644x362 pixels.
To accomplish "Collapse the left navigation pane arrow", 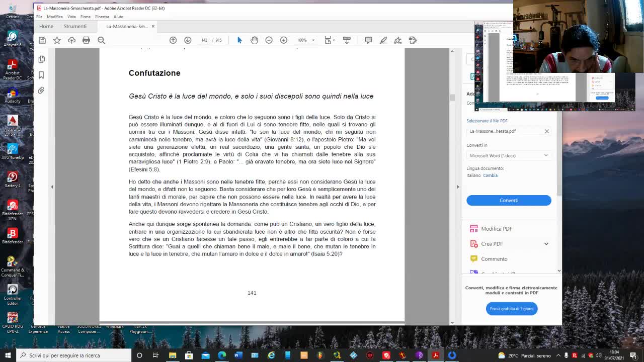I will click(x=52, y=187).
